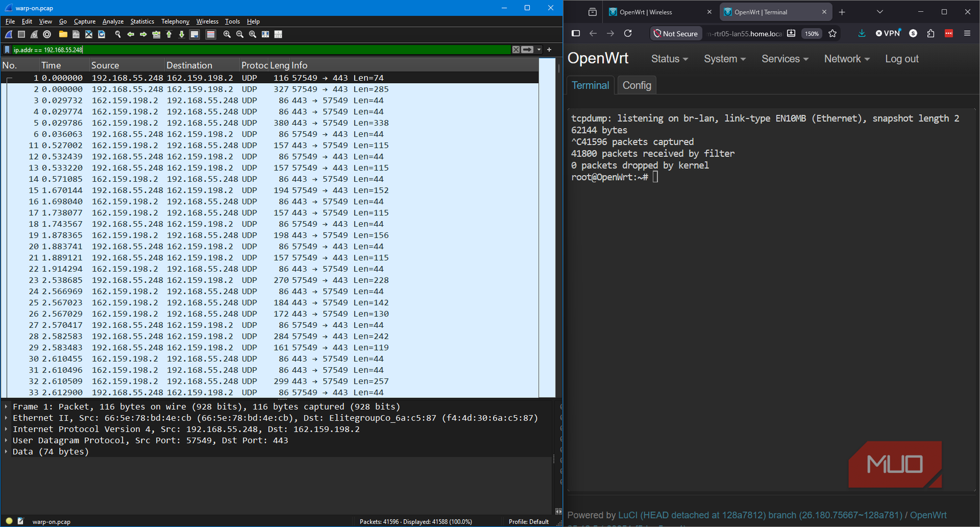Open the Wireless menu in Wireshark
980x527 pixels.
tap(207, 21)
